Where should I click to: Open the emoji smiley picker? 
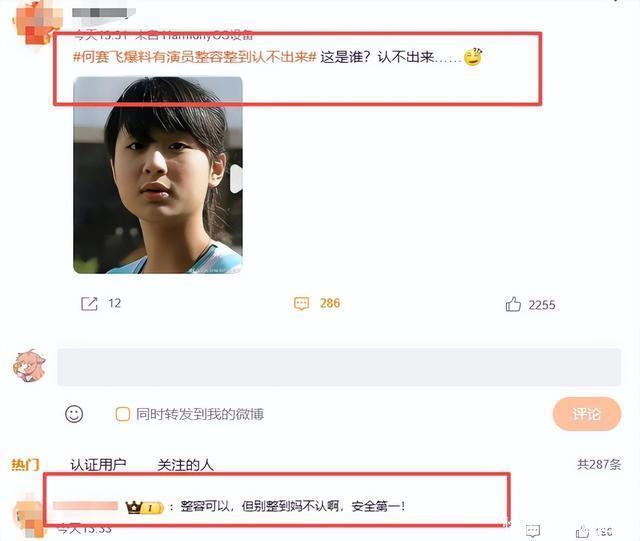click(74, 414)
